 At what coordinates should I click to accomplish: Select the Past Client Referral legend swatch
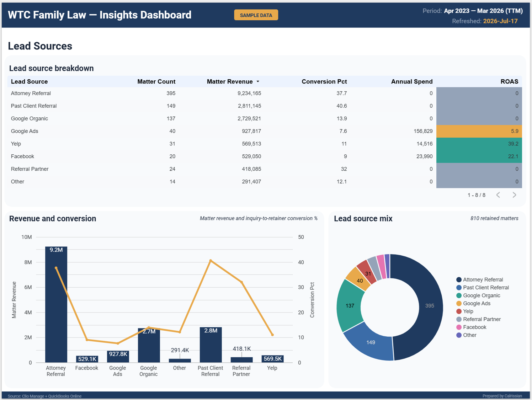tap(459, 288)
